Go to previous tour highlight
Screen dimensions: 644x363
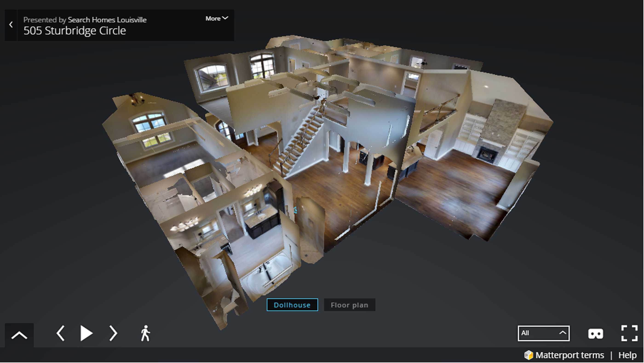pos(60,333)
